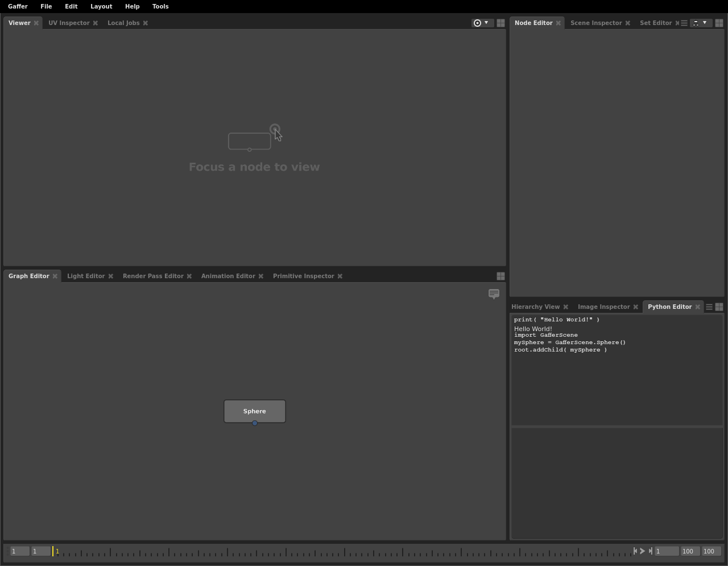Switch to the Scene Inspector tab
The height and width of the screenshot is (566, 728).
tap(595, 23)
